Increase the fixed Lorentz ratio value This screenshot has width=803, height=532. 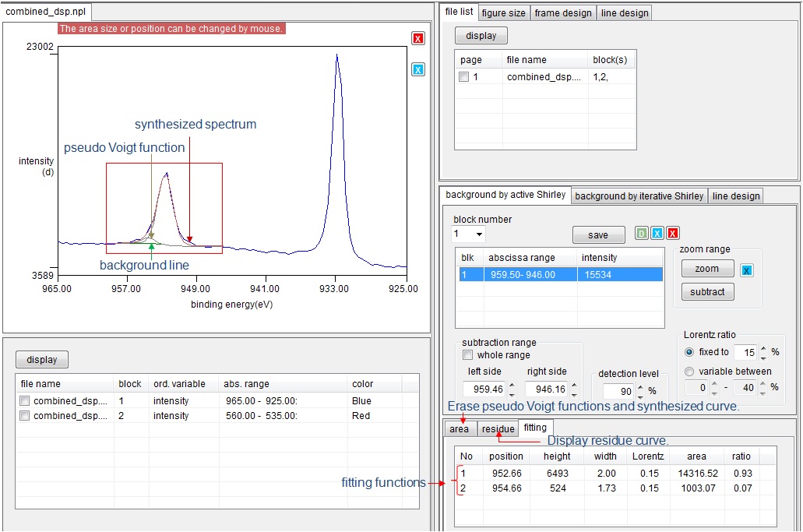tap(763, 348)
